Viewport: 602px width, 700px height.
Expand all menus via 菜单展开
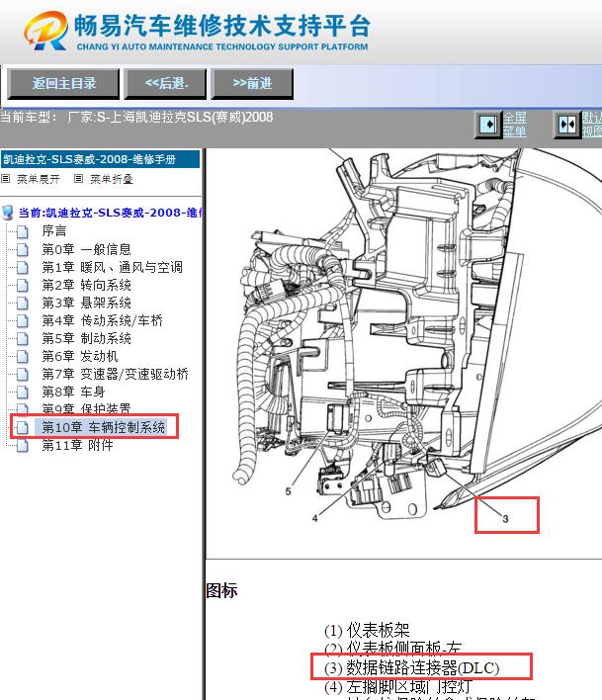pos(39,179)
